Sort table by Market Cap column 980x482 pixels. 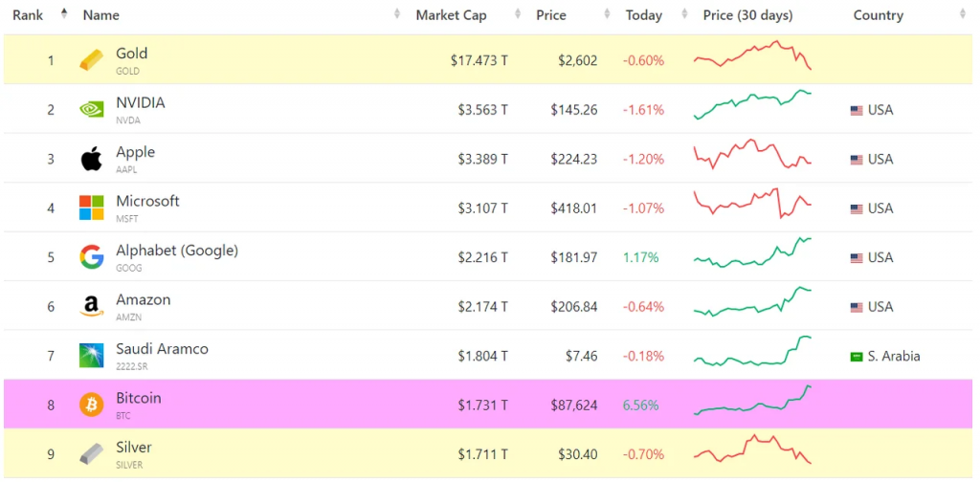click(451, 15)
